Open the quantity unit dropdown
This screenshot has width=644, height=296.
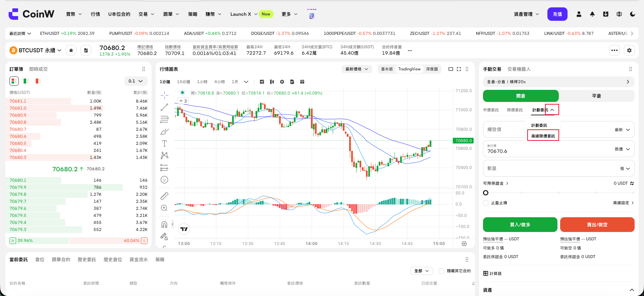tap(625, 169)
